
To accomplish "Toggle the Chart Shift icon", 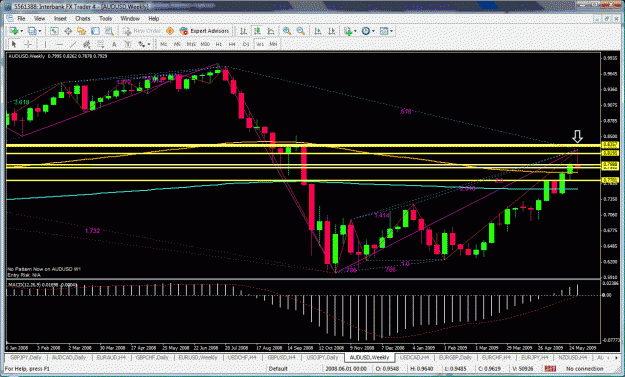I will (332, 31).
